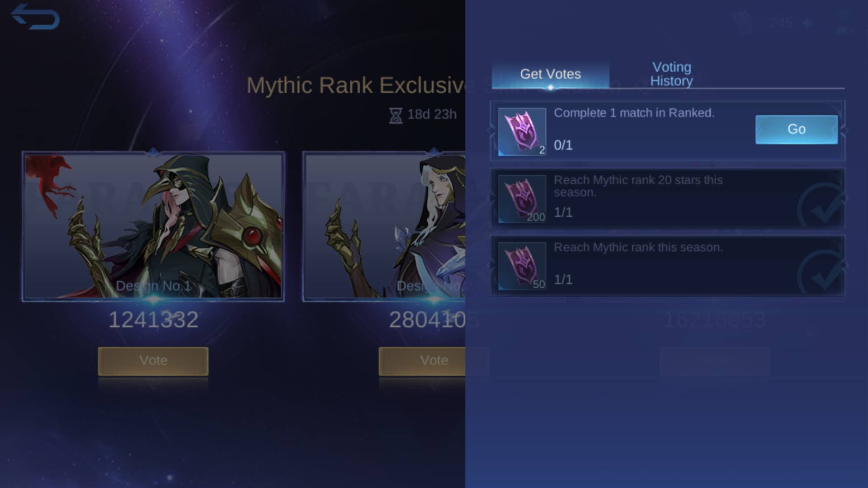The image size is (868, 488).
Task: Click the vote ticket icon worth 200
Action: (522, 199)
